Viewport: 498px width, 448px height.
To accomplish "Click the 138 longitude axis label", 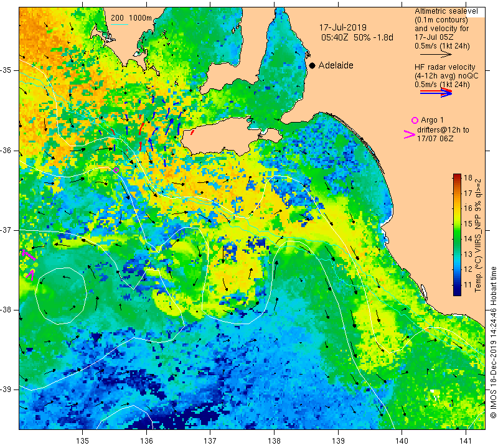I will [x=274, y=441].
